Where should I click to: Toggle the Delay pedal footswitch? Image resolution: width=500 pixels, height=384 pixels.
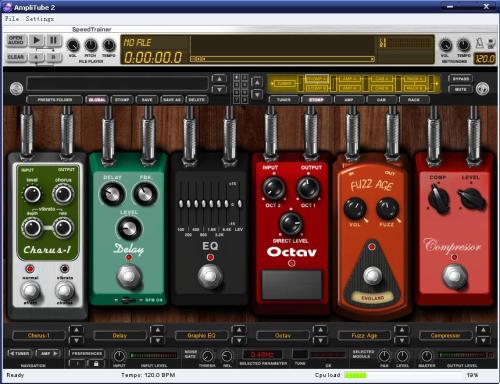click(129, 276)
